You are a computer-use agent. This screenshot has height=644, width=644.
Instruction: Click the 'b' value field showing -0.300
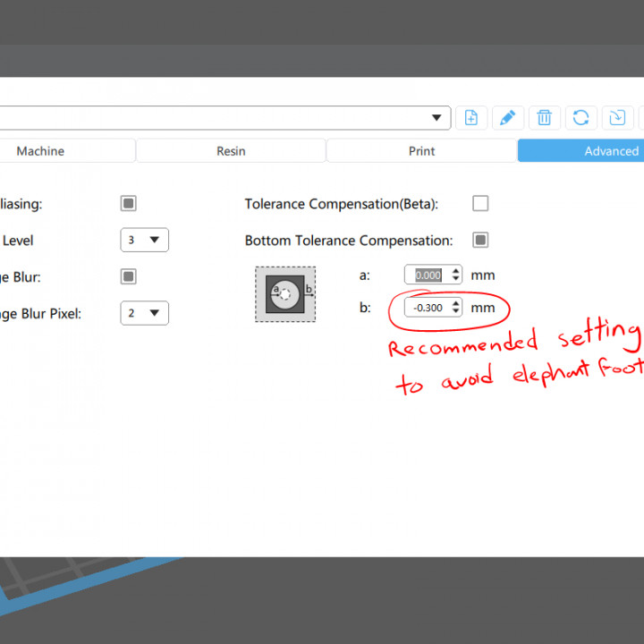pos(428,308)
